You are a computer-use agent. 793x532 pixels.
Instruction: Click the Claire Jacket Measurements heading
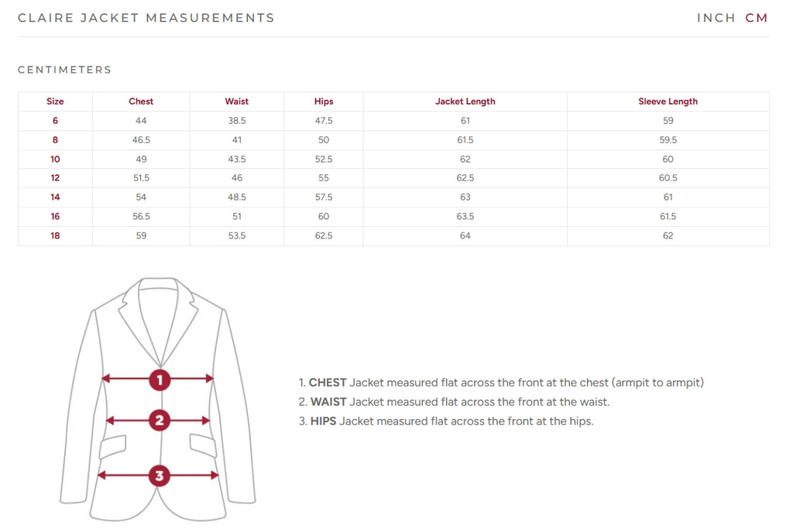[x=146, y=18]
